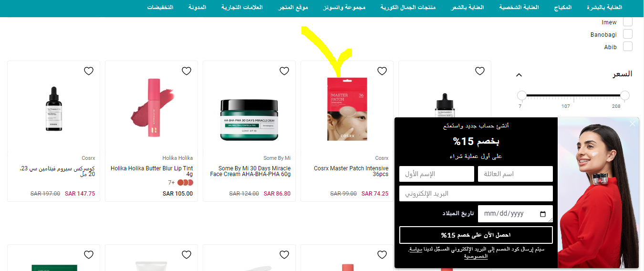Open the المكياج makeup menu
The image size is (644, 271).
562,8
